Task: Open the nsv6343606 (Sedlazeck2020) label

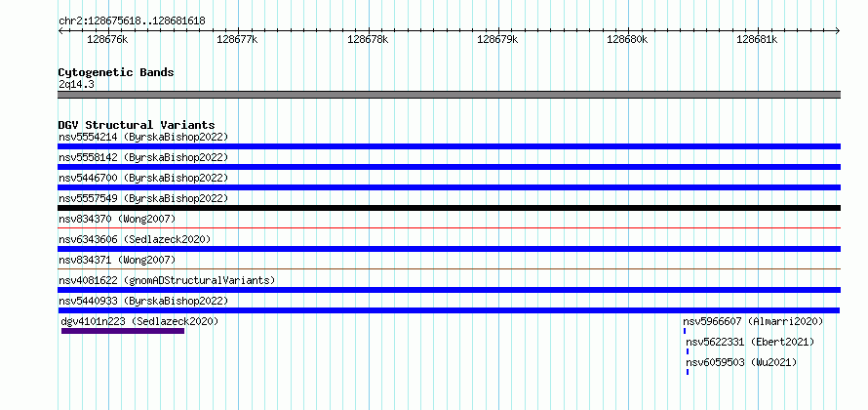Action: coord(135,239)
